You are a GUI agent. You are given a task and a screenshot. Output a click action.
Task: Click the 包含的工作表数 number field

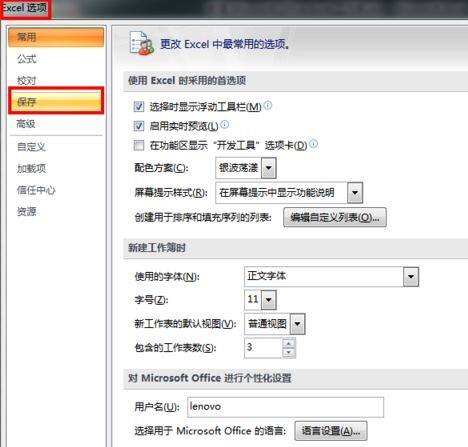[x=264, y=348]
